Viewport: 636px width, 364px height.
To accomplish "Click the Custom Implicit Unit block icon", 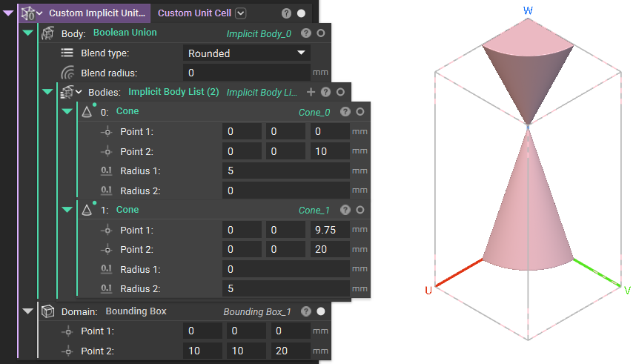I will (x=27, y=13).
